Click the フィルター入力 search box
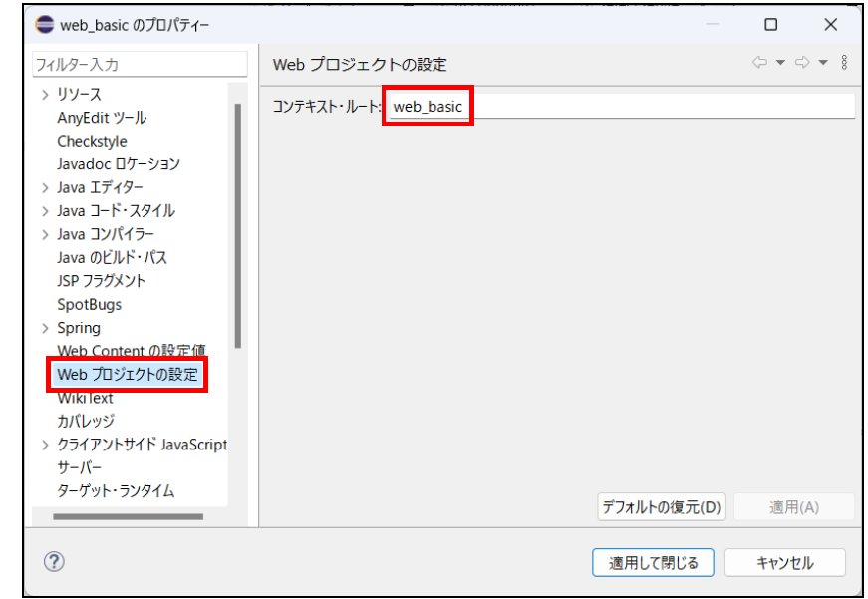Screen dimensions: 868x599 click(x=140, y=64)
